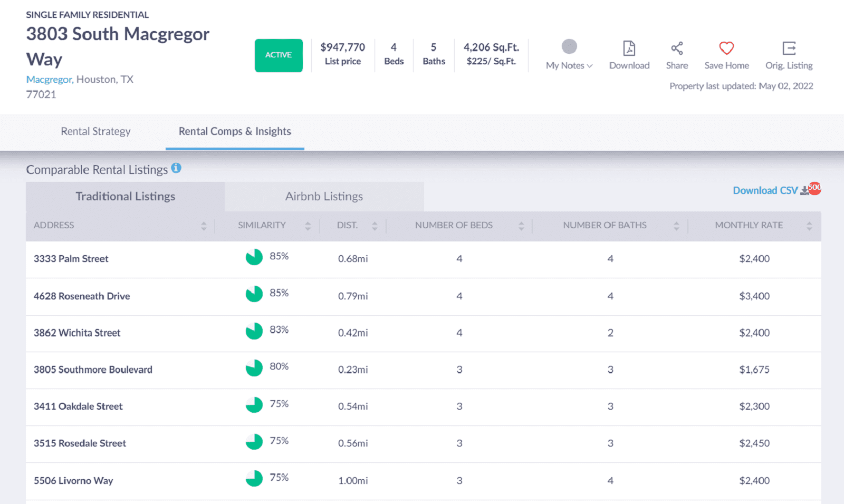Open the Orig. Listing icon
The height and width of the screenshot is (504, 844).
789,48
